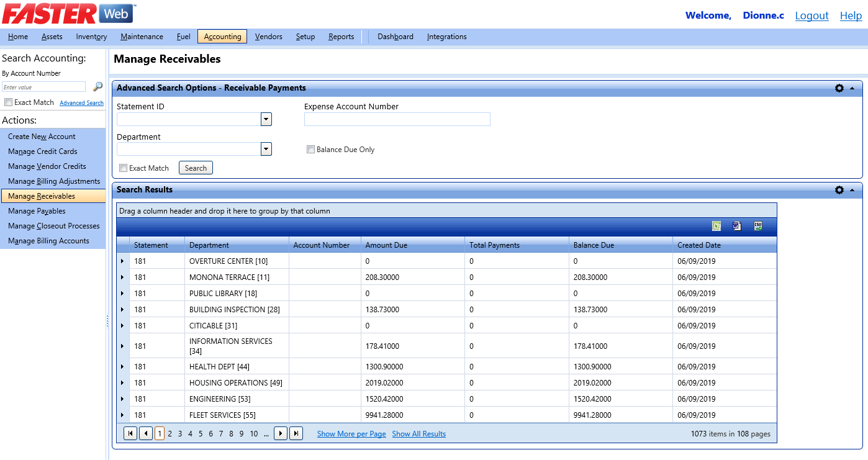Open the Help link
Screen dimensions: 868x460
click(x=851, y=16)
